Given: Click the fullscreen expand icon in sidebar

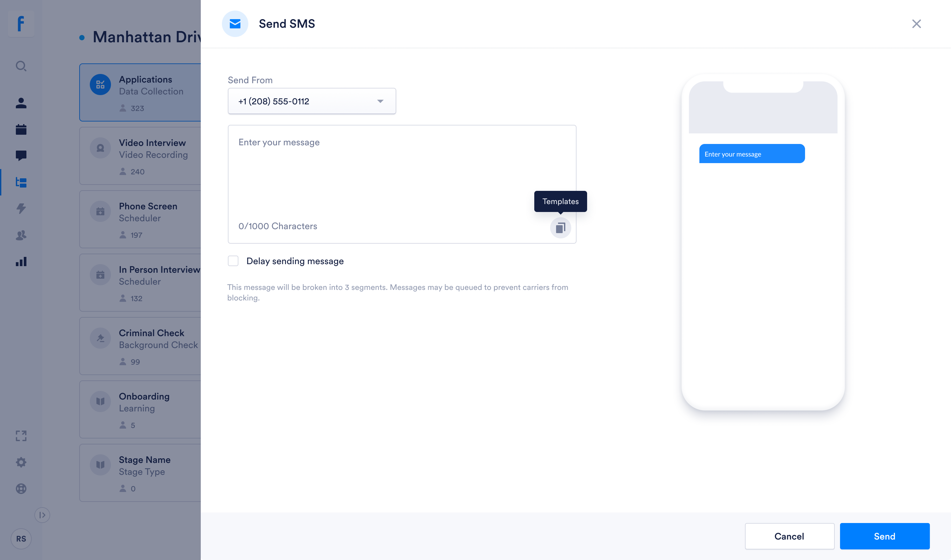Looking at the screenshot, I should click(x=21, y=436).
